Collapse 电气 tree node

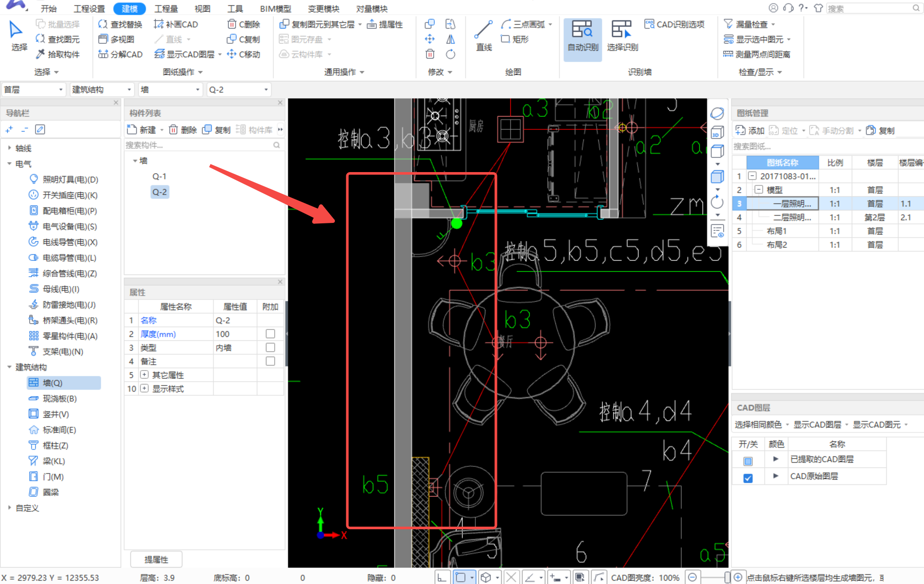tap(10, 164)
